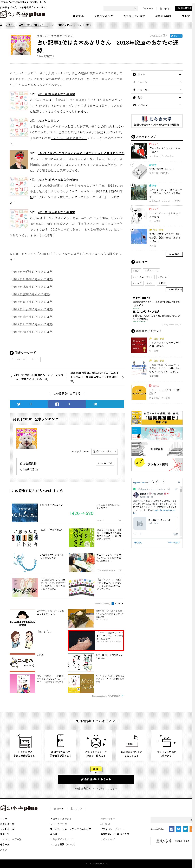
Task: Click footer Hatena B! follow icon
Action: click(x=185, y=829)
